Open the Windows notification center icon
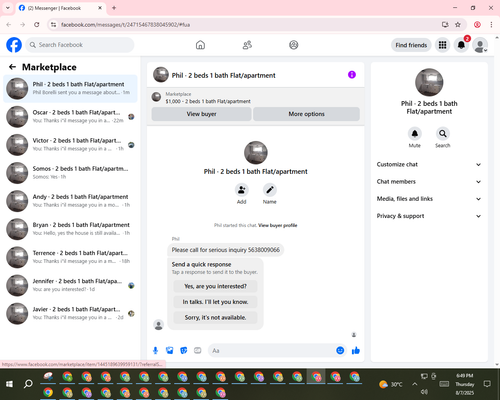 click(487, 384)
